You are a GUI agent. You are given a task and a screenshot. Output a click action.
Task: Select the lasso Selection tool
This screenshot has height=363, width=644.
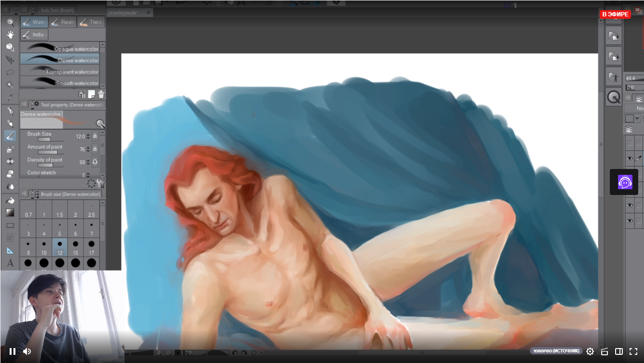coord(10,72)
